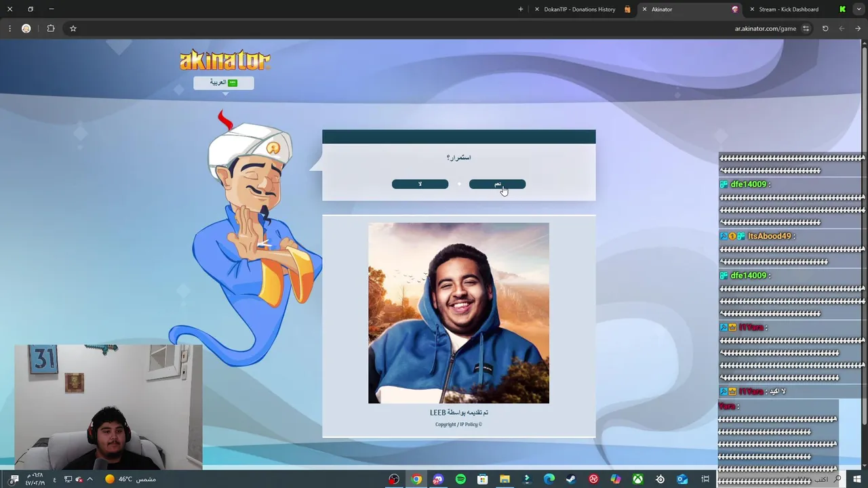The height and width of the screenshot is (488, 868).
Task: Open Task View from taskbar
Action: coord(705,479)
